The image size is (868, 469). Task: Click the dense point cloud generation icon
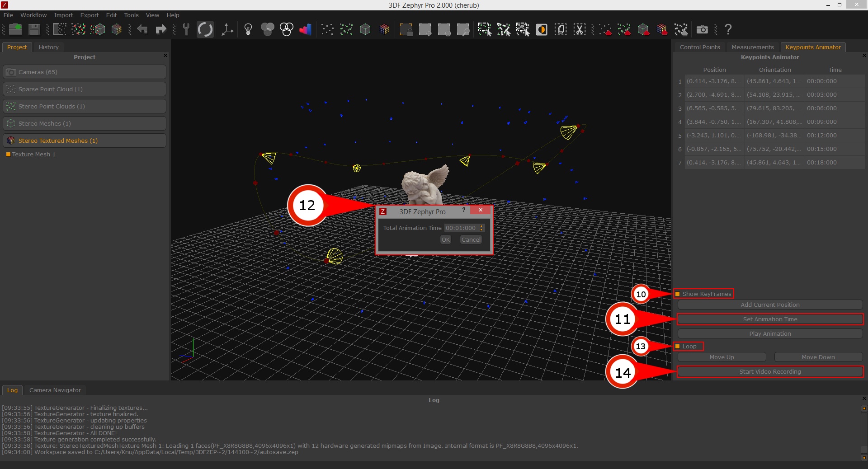pyautogui.click(x=78, y=30)
